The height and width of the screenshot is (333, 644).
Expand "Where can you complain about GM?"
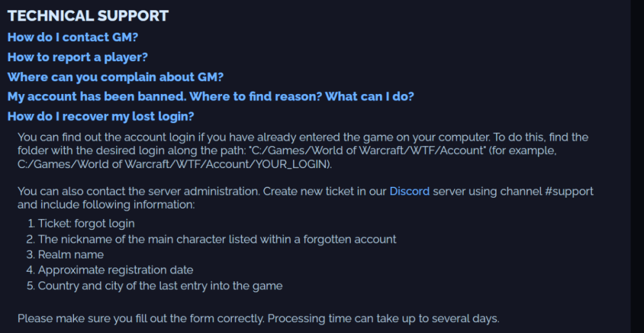(x=115, y=77)
